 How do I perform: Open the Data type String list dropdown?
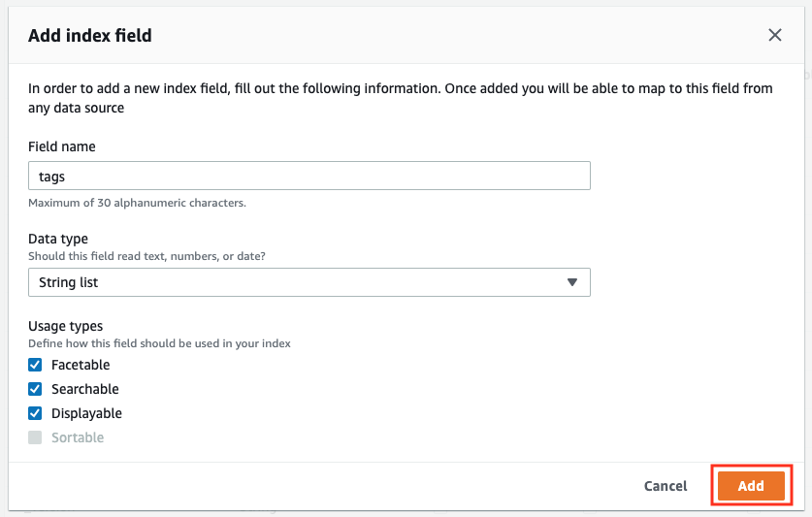click(x=309, y=282)
